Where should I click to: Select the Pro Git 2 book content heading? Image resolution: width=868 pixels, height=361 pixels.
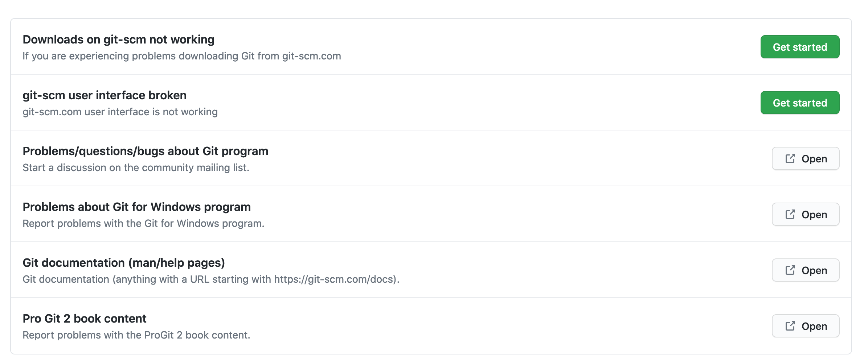85,319
